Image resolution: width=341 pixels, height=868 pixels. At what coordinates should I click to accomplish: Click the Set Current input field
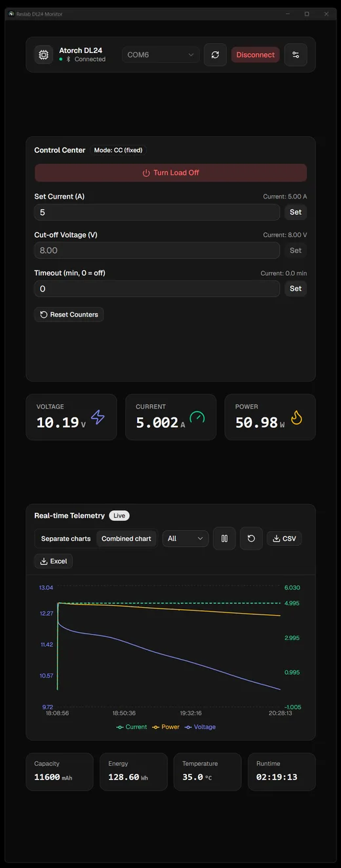[x=157, y=212]
